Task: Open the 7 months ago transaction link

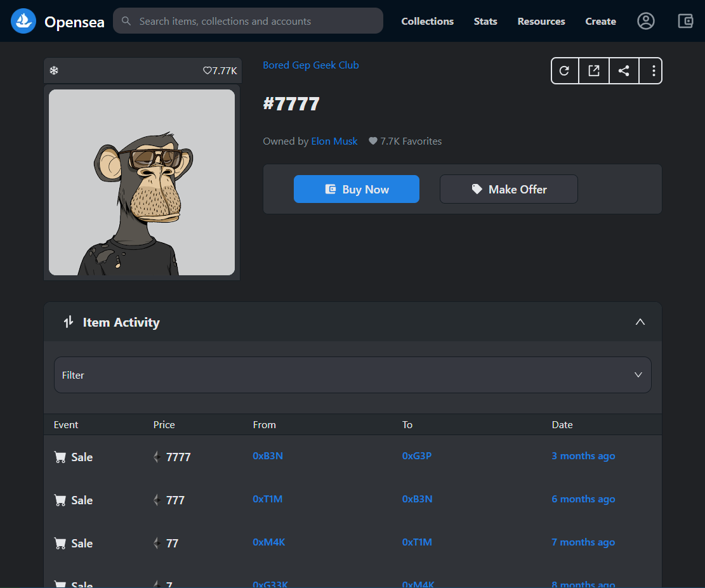Action: pos(583,542)
